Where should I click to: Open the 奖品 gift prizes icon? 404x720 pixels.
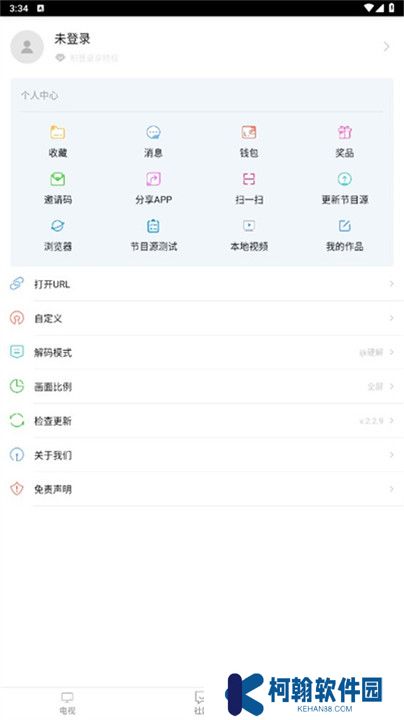[344, 133]
